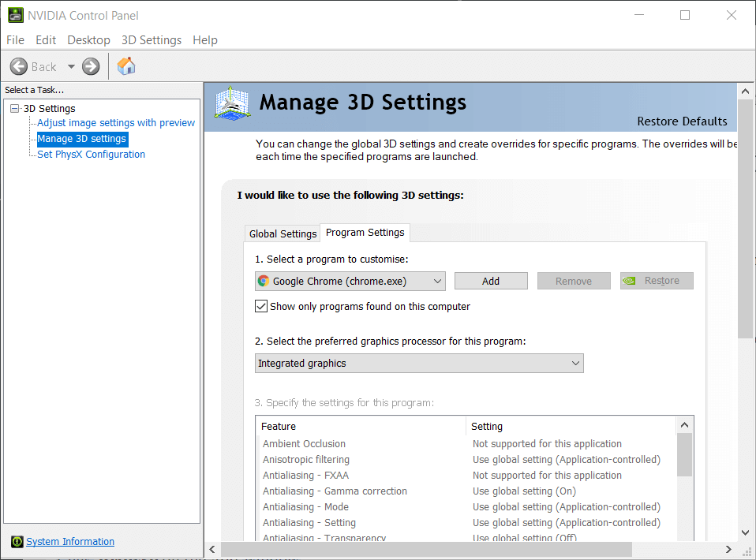Open Set PhysX Configuration task

91,155
